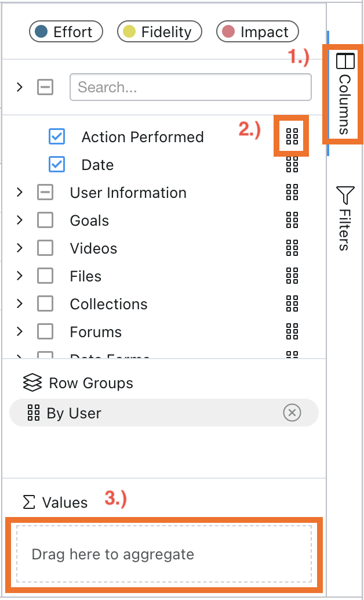Screen dimensions: 364x600
Task: Expand the Collections column group
Action: click(x=20, y=304)
